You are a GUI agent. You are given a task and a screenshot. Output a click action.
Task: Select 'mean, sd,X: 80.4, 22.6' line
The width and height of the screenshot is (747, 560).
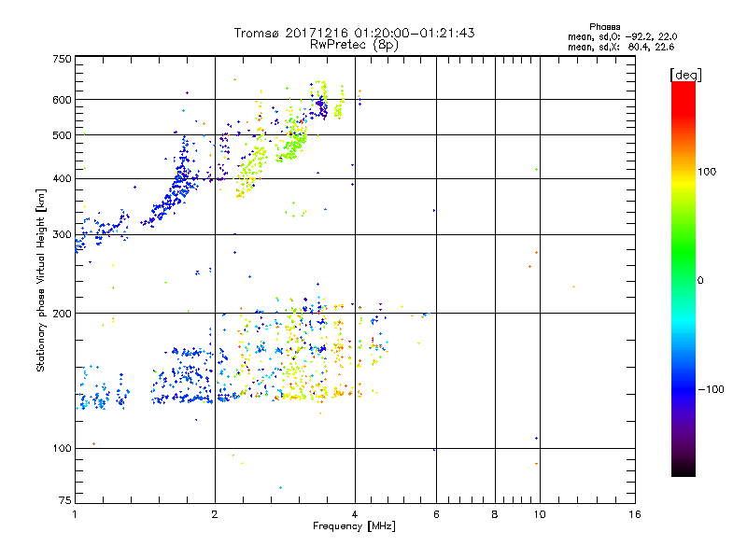pyautogui.click(x=621, y=47)
